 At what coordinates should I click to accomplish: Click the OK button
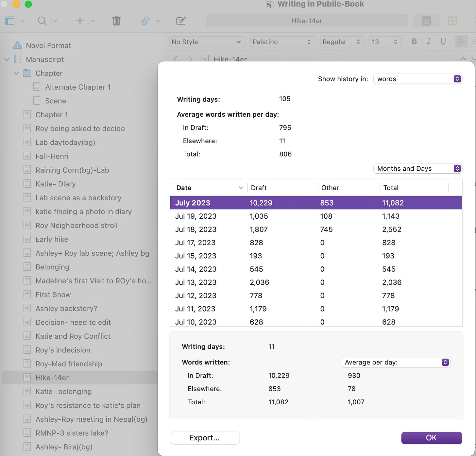(431, 438)
